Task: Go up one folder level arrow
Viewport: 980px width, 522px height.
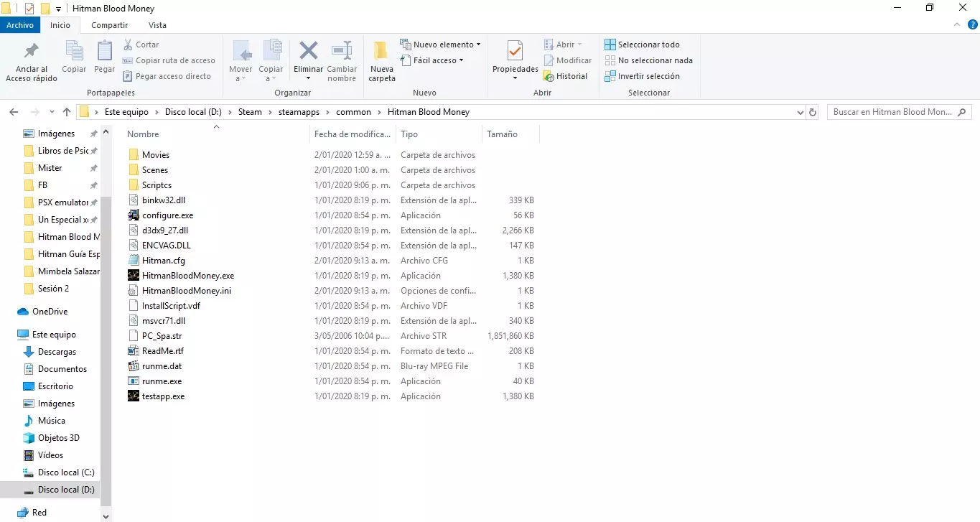Action: pyautogui.click(x=67, y=112)
